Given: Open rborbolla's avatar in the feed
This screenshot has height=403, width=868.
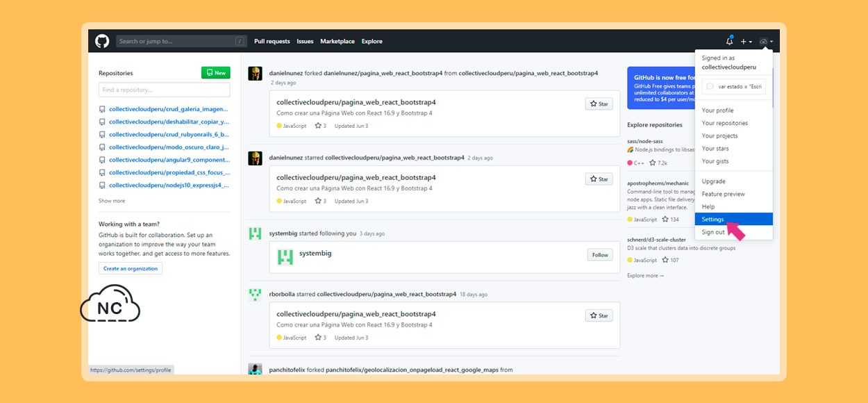Looking at the screenshot, I should 256,294.
